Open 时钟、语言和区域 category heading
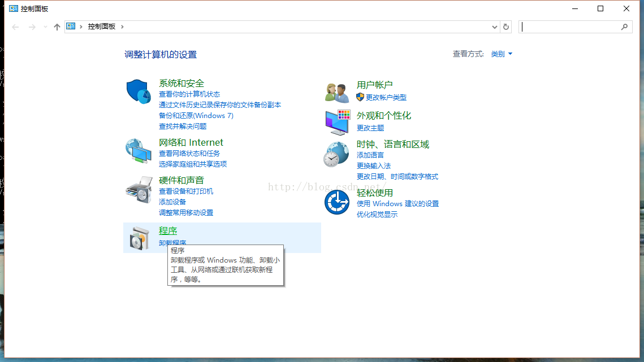Screen dimensions: 644x362 click(x=392, y=145)
